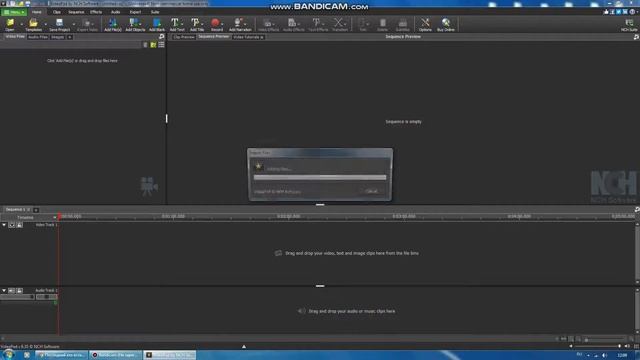Viewport: 640px width, 360px height.
Task: Click the VideoPad taskbar button
Action: tap(169, 355)
